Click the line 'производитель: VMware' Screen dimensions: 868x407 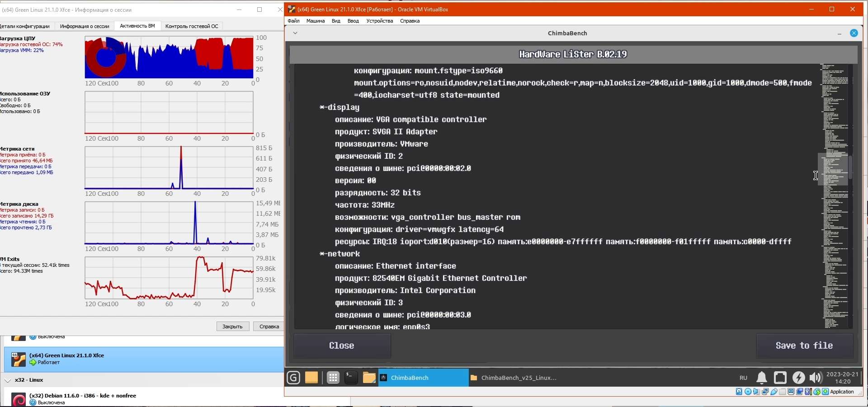(x=381, y=144)
